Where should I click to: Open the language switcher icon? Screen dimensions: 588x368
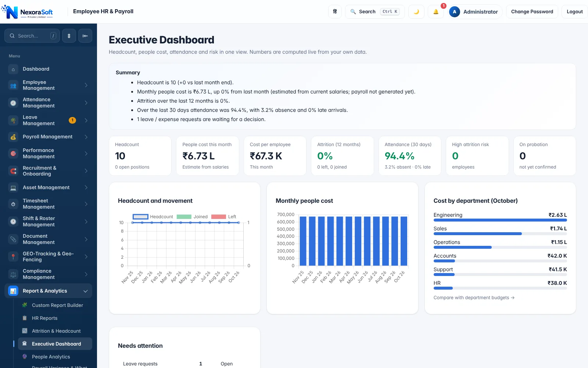pyautogui.click(x=335, y=12)
